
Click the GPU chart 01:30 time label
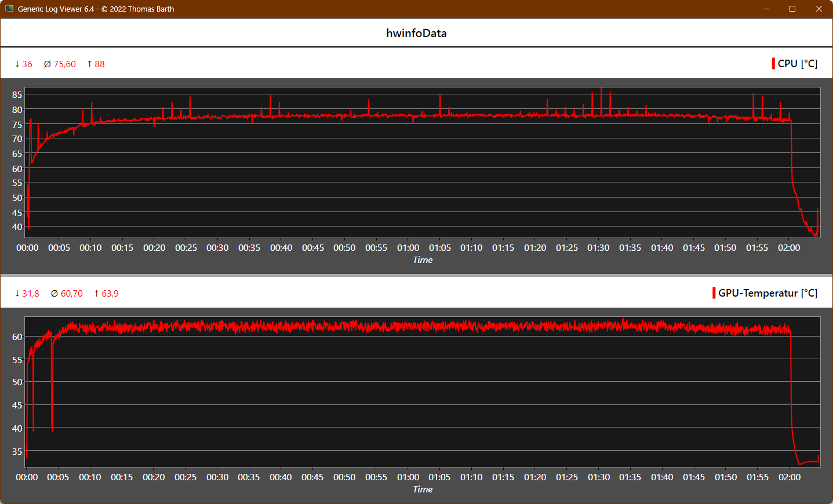599,477
